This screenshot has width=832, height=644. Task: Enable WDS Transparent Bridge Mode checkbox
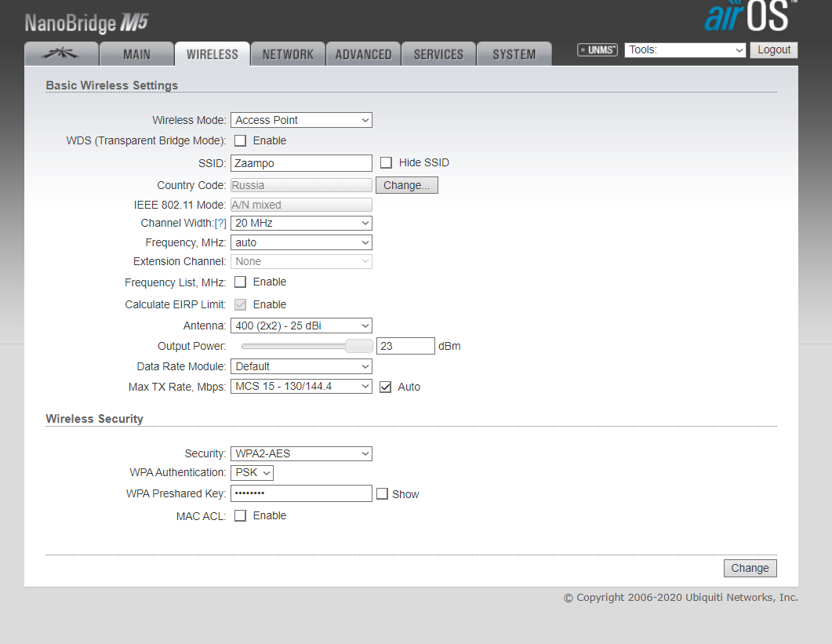241,141
